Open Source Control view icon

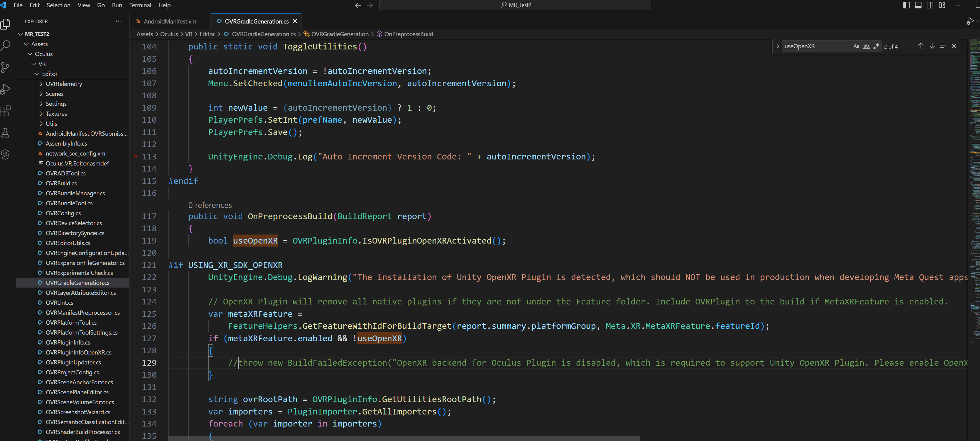6,67
